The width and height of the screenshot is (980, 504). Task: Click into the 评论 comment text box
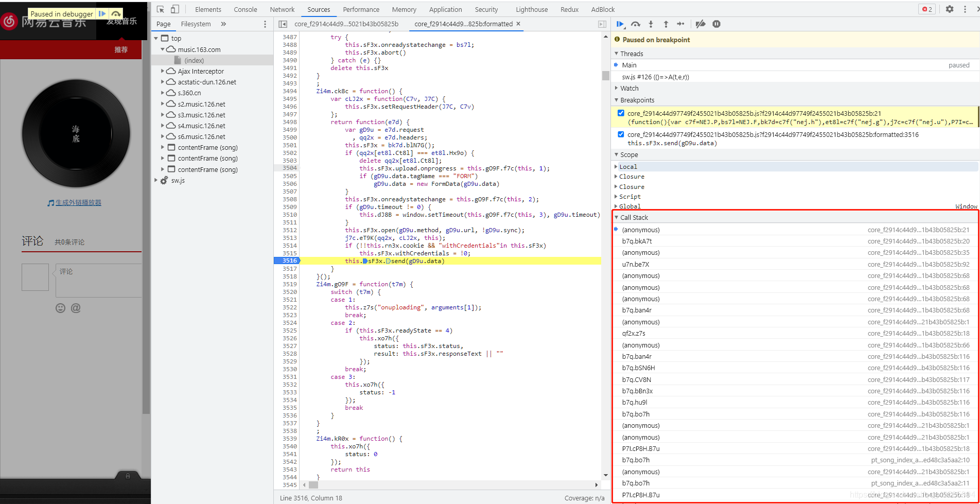(x=98, y=281)
